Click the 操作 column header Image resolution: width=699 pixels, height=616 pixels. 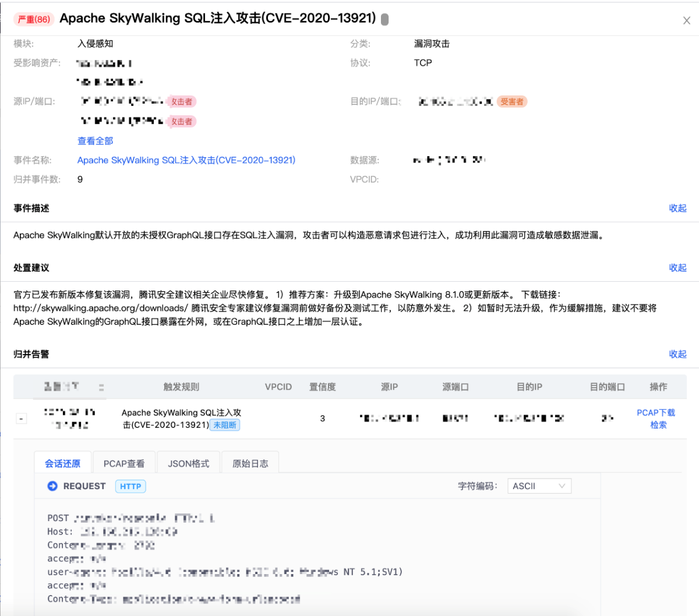tap(658, 387)
